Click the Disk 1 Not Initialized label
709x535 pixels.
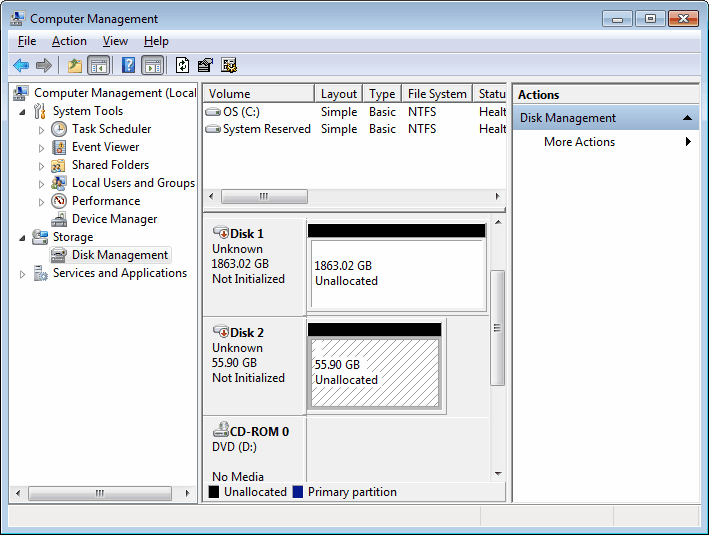pyautogui.click(x=248, y=279)
